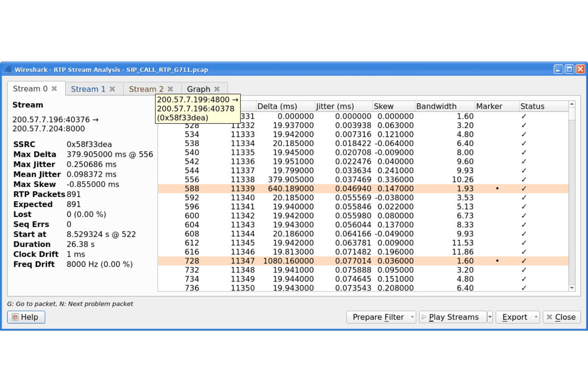Close the Stream 1 tab with its x icon
The width and height of the screenshot is (588, 392).
tap(112, 89)
